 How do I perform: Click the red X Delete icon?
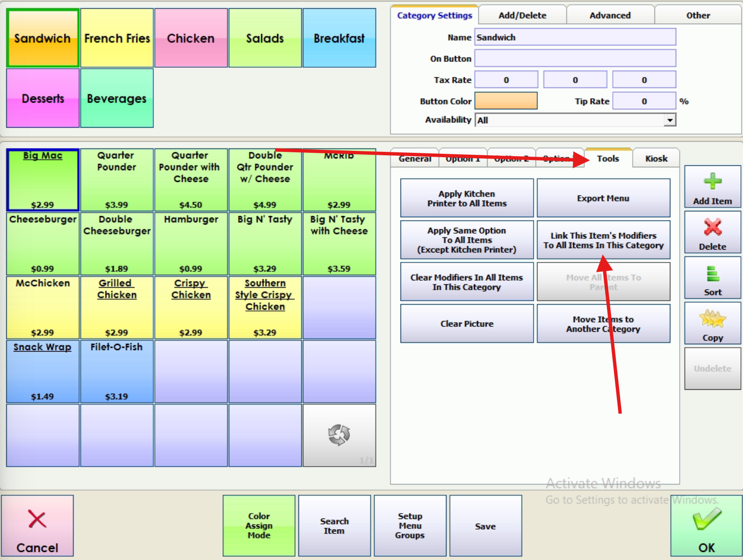pos(713,233)
